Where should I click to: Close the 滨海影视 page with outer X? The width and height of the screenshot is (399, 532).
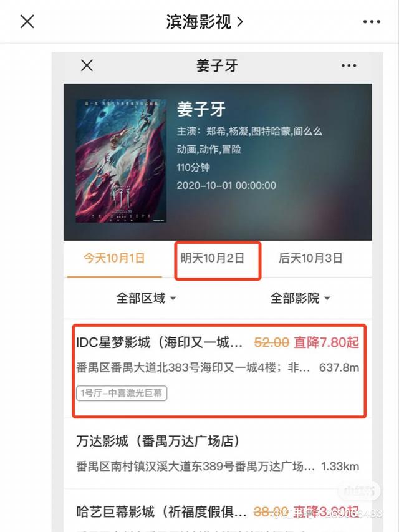(27, 22)
